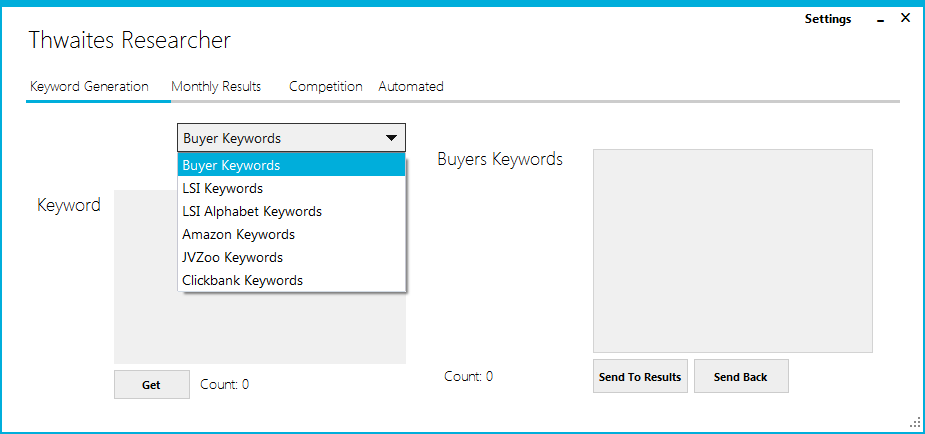
Task: Close the Thwaites Researcher window
Action: point(905,19)
